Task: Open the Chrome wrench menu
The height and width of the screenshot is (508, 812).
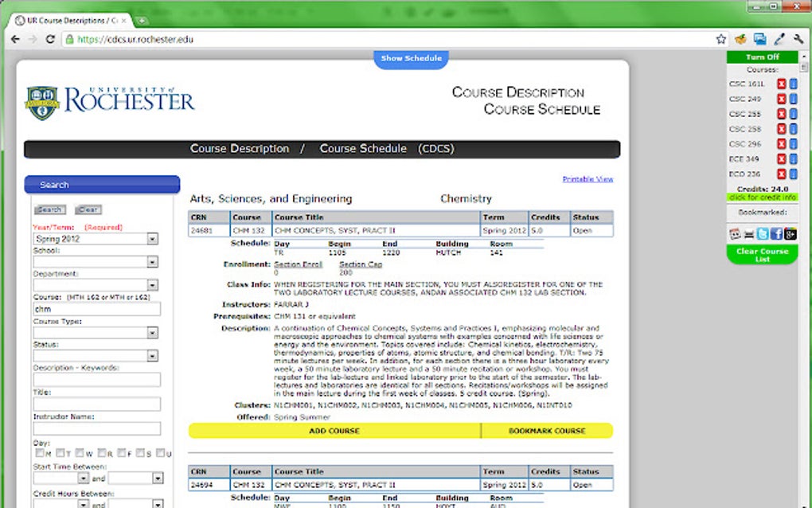Action: click(798, 39)
